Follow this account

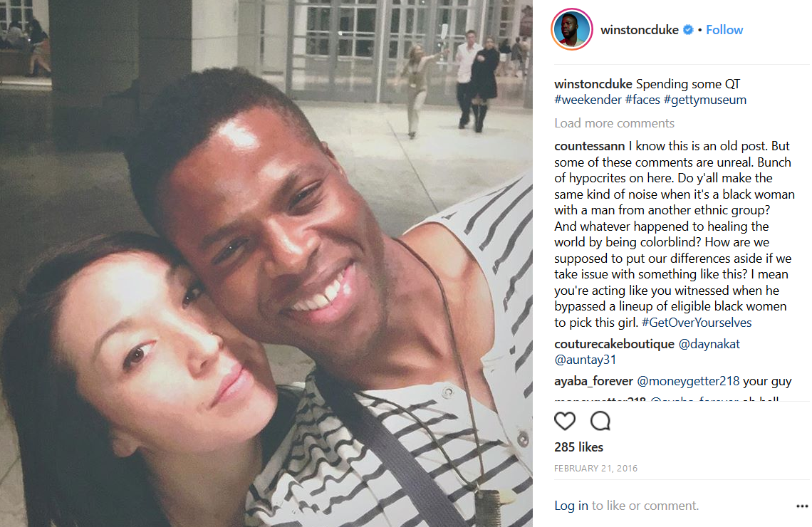tap(724, 30)
